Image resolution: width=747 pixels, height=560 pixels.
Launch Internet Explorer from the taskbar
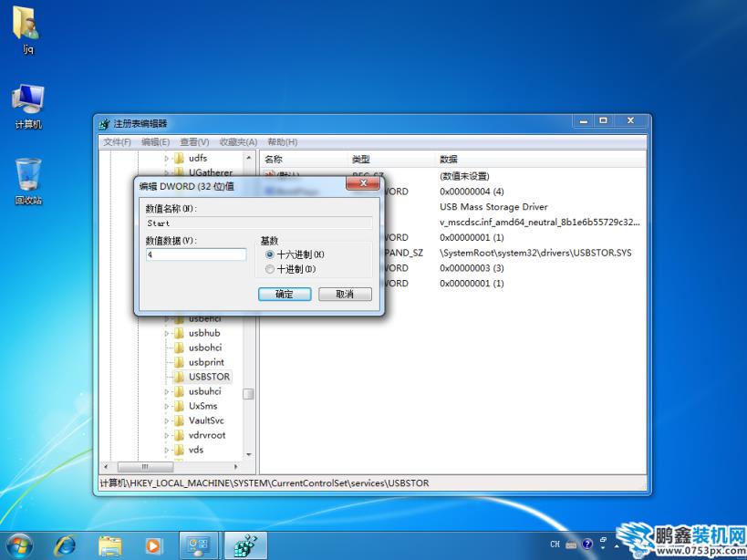click(x=65, y=546)
